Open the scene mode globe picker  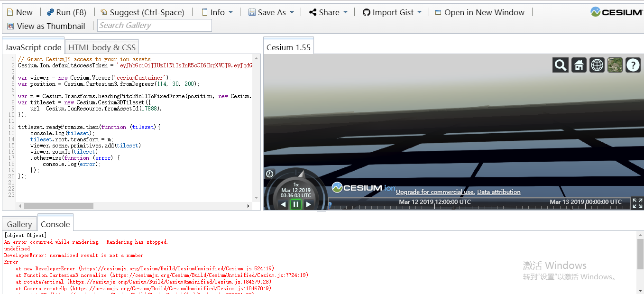point(597,65)
